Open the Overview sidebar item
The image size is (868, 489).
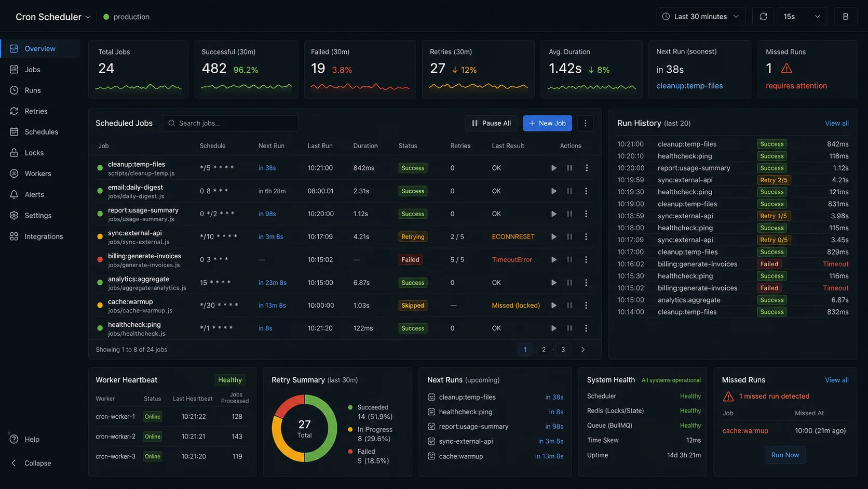click(x=40, y=49)
